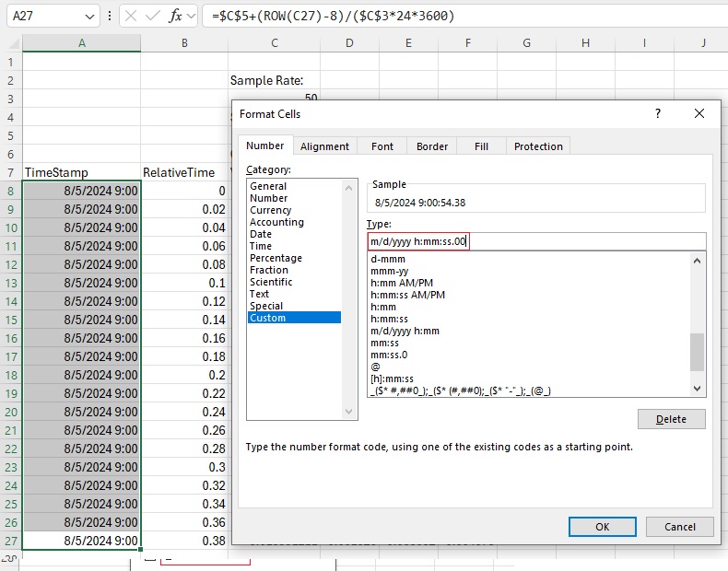Select the RelativeTime header cell

tap(184, 172)
